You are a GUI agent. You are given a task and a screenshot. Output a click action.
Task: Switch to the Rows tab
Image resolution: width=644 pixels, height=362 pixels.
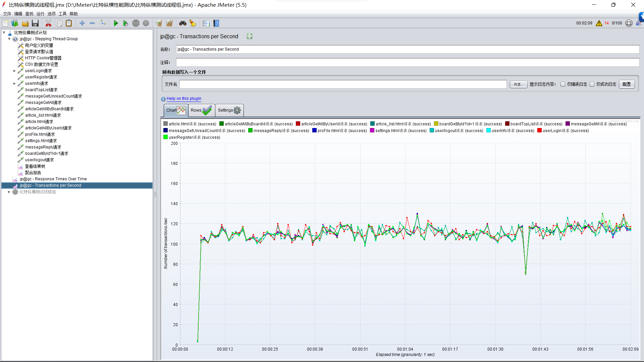click(201, 110)
